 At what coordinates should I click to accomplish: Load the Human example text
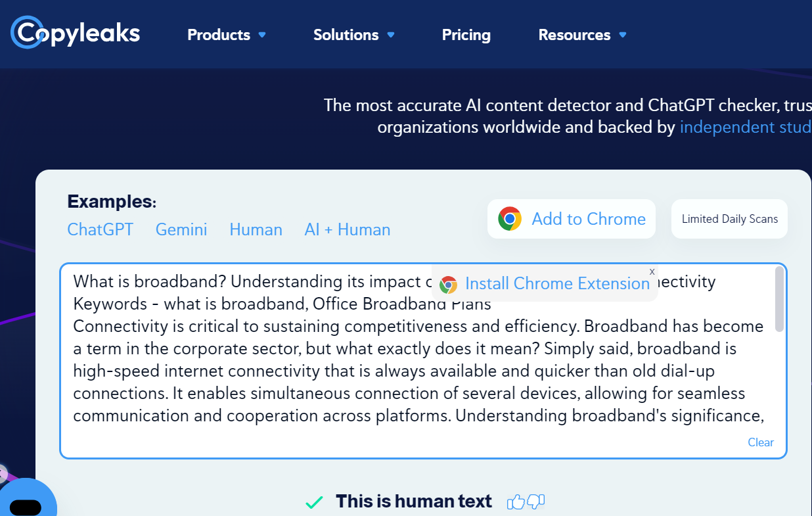point(256,229)
